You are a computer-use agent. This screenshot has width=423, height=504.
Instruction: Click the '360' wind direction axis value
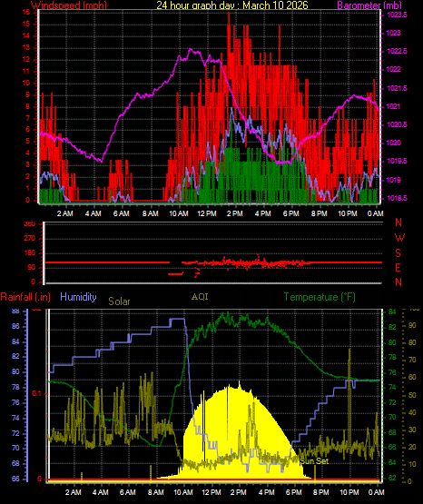point(30,224)
